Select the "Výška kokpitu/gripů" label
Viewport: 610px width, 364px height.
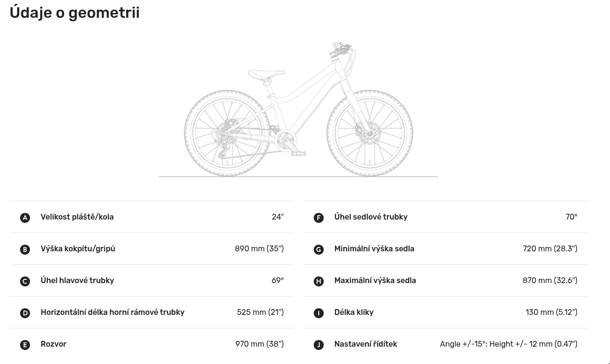point(78,249)
